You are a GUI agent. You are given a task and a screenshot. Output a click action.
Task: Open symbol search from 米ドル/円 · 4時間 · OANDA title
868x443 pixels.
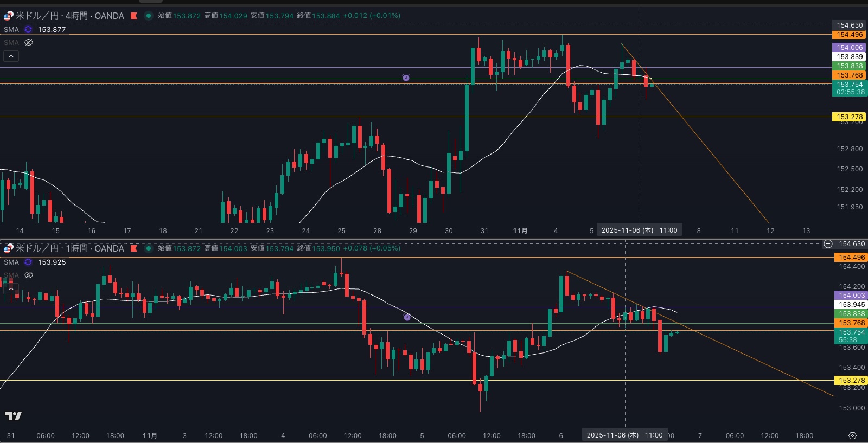pyautogui.click(x=70, y=16)
